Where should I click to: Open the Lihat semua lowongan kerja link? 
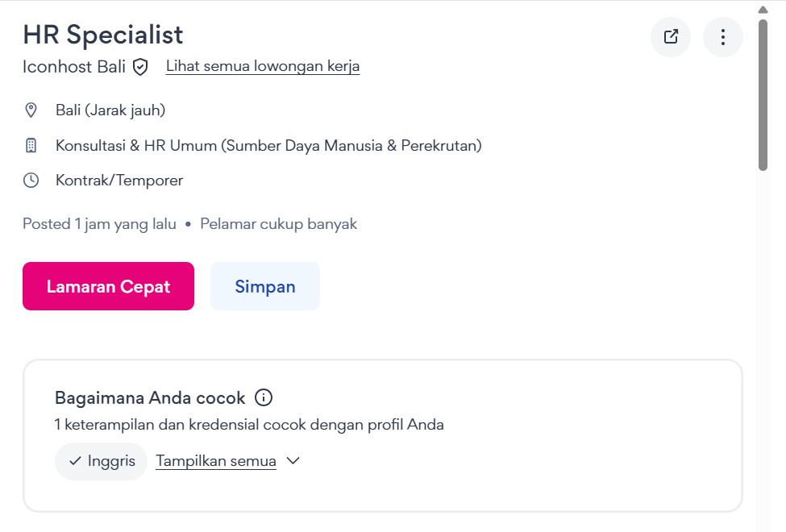pyautogui.click(x=263, y=66)
